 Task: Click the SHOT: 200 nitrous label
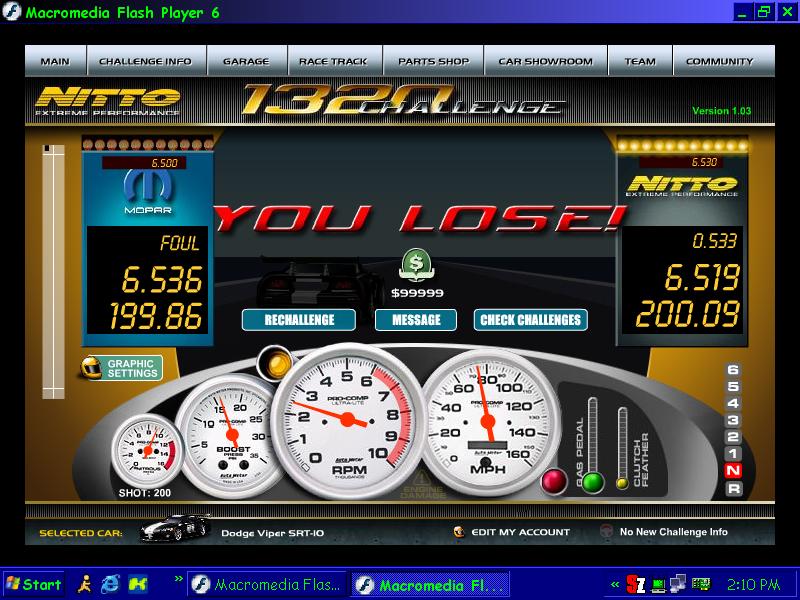(x=145, y=493)
